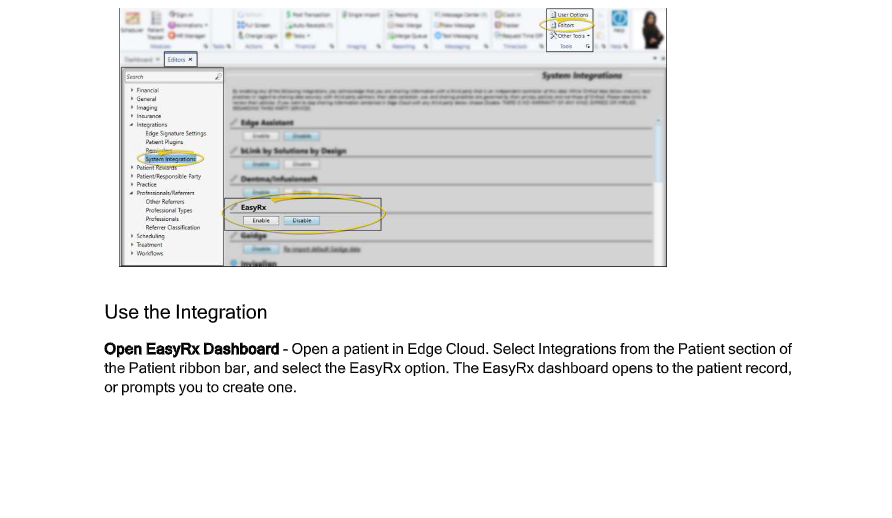
Task: Open Professional Types tree item
Action: point(169,210)
